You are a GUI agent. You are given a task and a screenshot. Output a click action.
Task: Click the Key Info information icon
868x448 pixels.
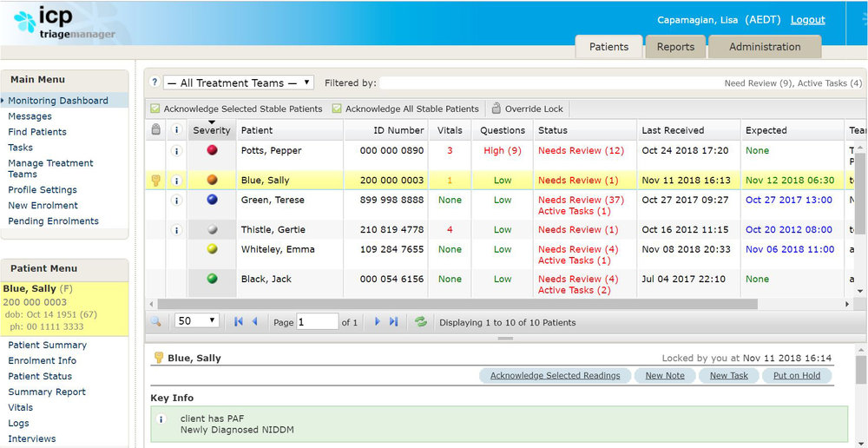(x=161, y=419)
